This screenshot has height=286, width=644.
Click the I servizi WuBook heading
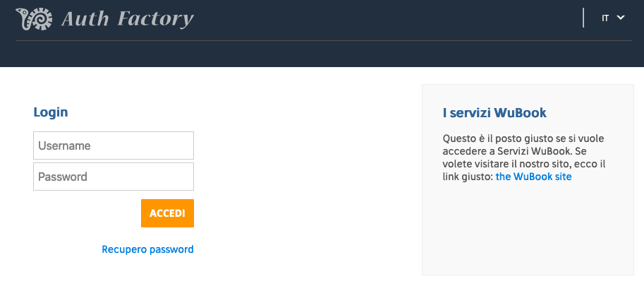tap(494, 112)
